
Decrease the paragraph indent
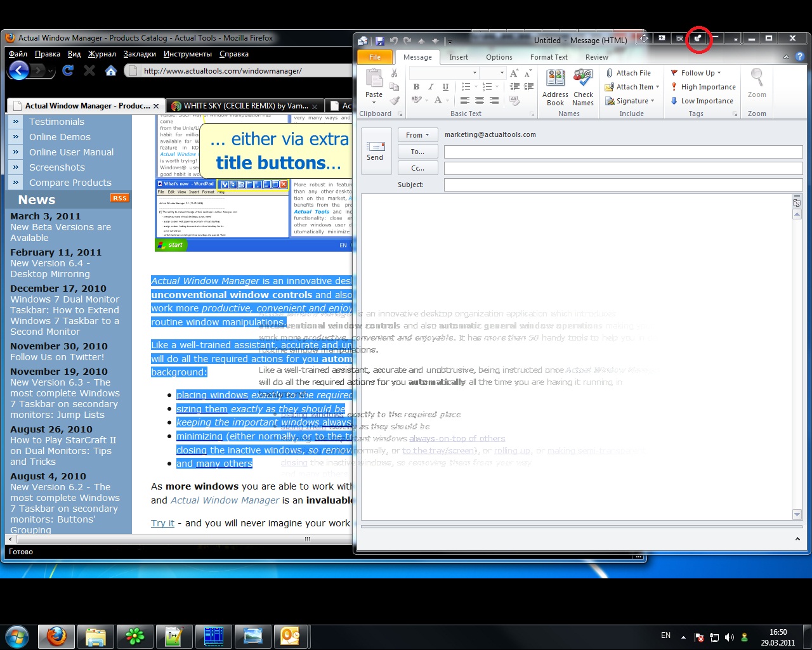click(514, 87)
